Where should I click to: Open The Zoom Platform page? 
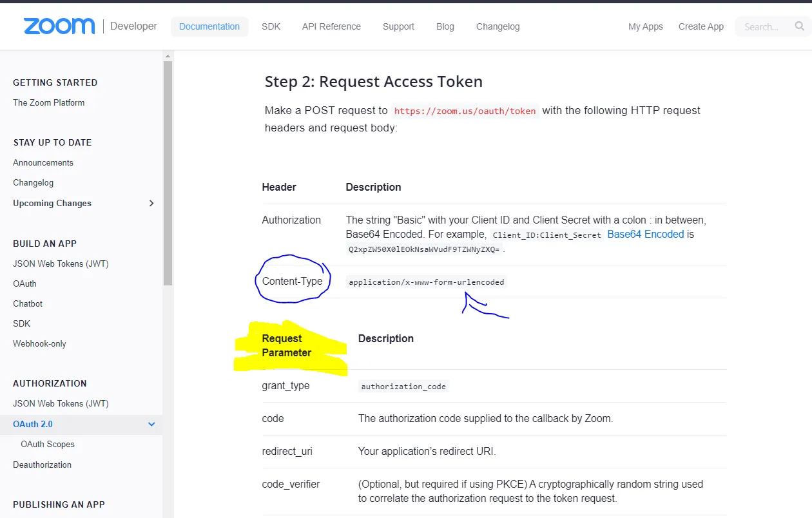tap(49, 102)
